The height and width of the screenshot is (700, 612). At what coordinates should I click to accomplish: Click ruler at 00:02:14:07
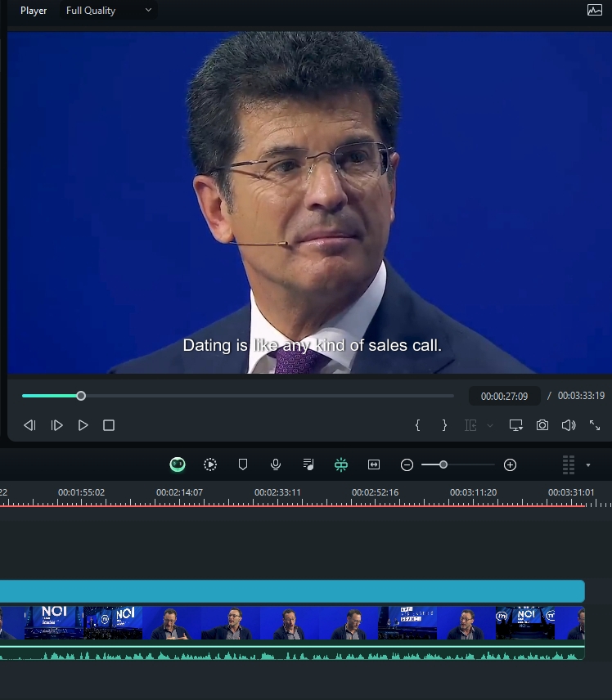pyautogui.click(x=179, y=492)
